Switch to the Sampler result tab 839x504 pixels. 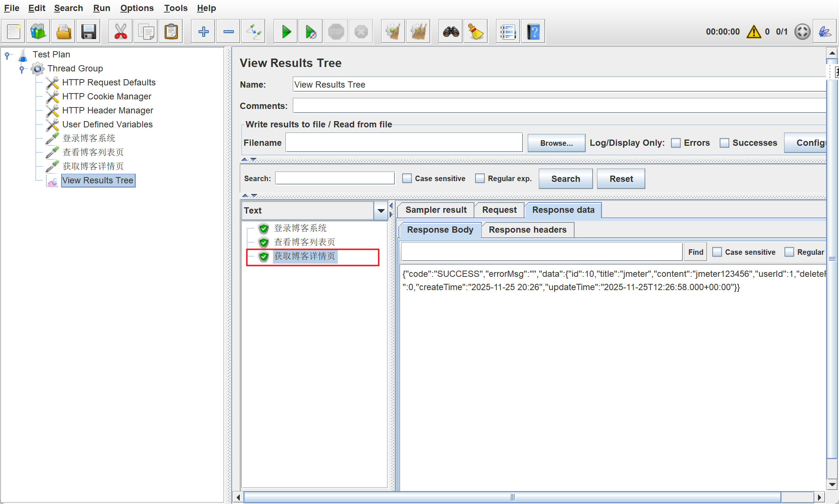[x=436, y=210]
